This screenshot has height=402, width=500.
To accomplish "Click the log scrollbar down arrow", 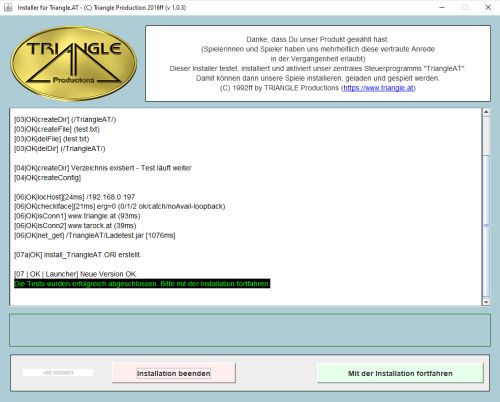I will click(486, 302).
